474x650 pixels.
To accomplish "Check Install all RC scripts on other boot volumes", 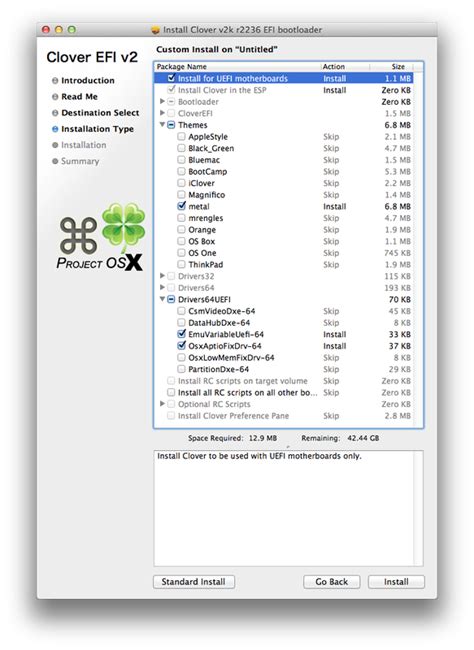I will [171, 392].
